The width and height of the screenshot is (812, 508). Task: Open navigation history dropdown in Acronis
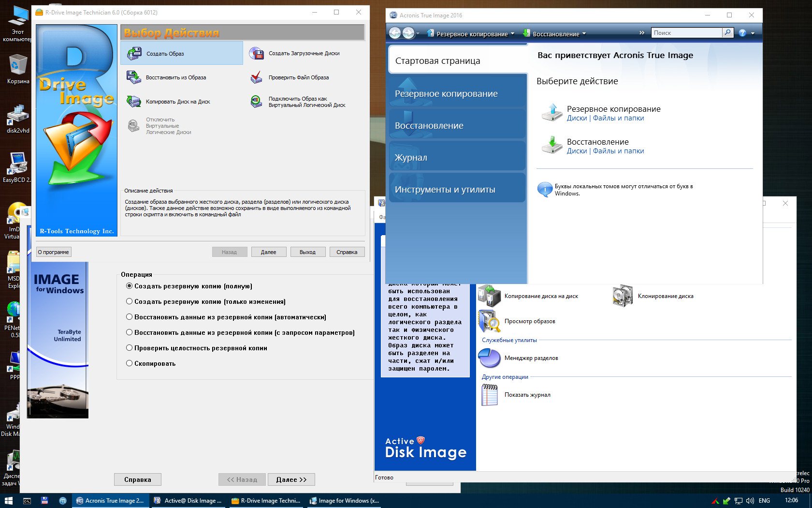tap(418, 33)
